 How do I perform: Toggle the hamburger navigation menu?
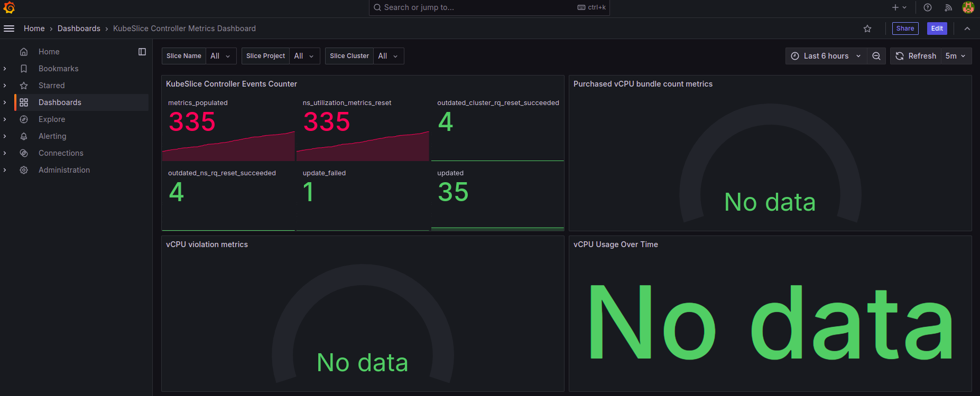(x=9, y=29)
